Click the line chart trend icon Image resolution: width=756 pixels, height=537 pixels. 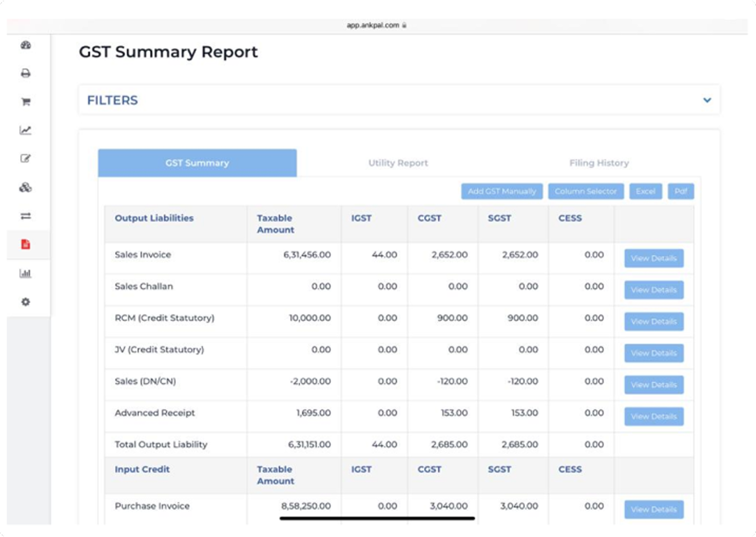(26, 130)
